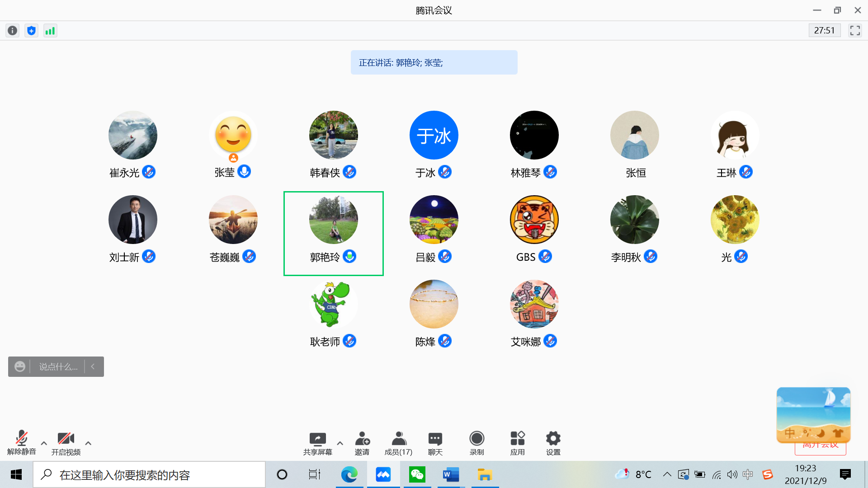Expand share screen options arrow

pyautogui.click(x=340, y=443)
